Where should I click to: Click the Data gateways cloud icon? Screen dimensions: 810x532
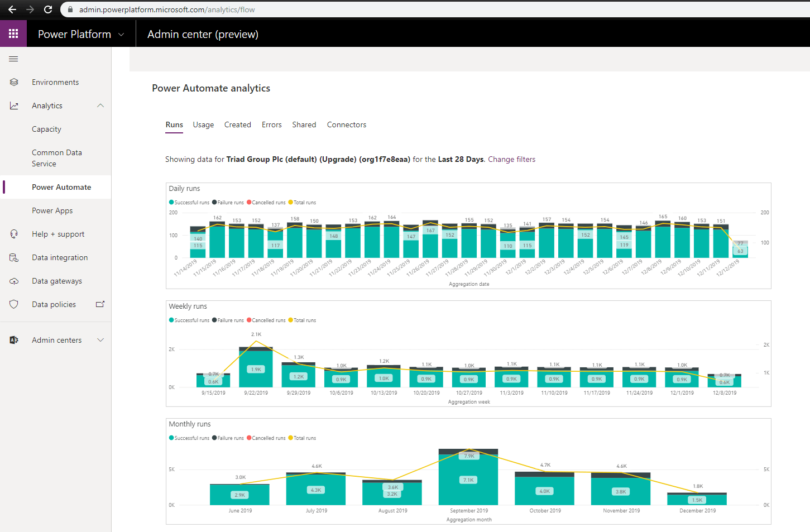pyautogui.click(x=14, y=281)
